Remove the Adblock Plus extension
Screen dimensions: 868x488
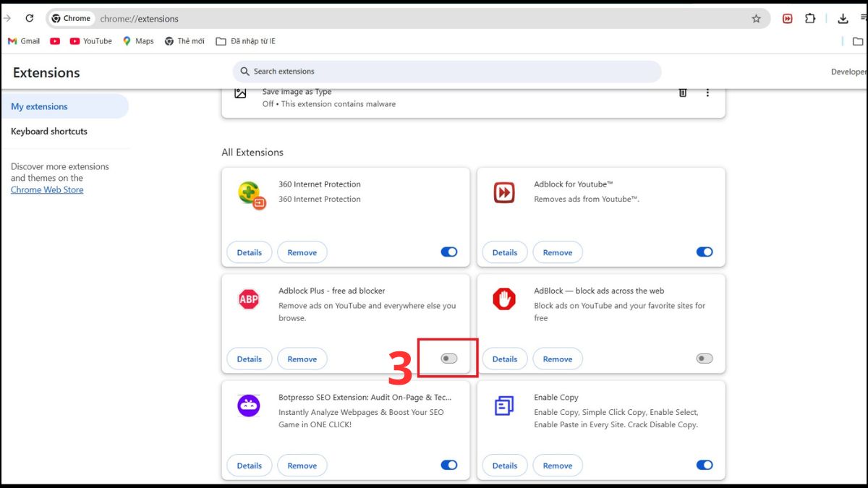[302, 359]
